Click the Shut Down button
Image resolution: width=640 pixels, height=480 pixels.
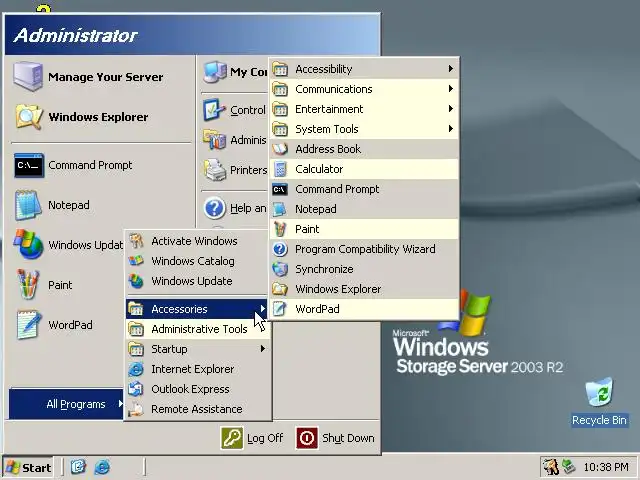tap(336, 438)
